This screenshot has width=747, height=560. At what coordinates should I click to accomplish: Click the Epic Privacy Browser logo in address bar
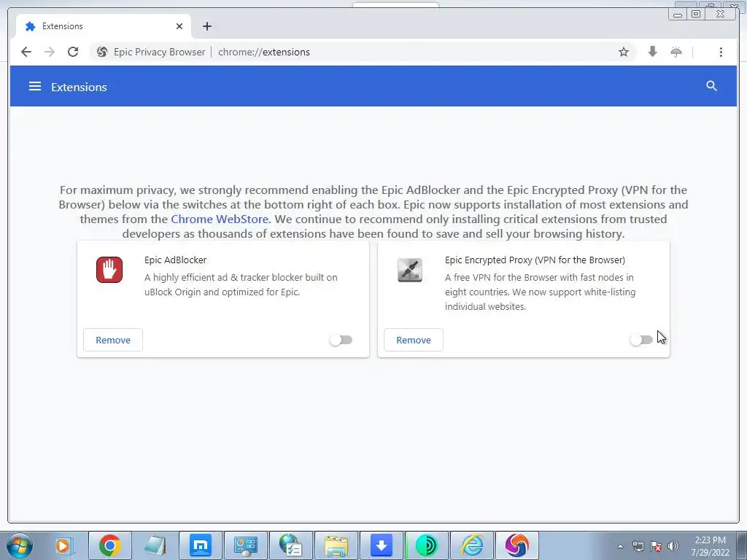click(x=102, y=52)
